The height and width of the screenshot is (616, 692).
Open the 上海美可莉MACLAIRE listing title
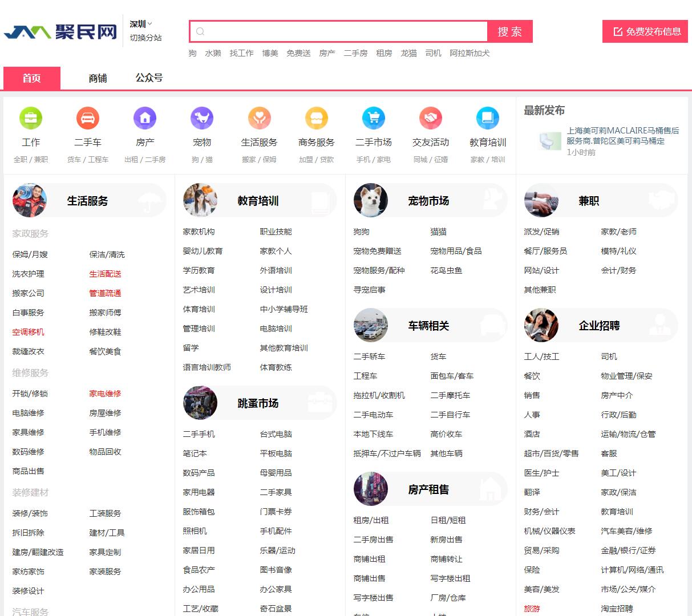pyautogui.click(x=623, y=136)
